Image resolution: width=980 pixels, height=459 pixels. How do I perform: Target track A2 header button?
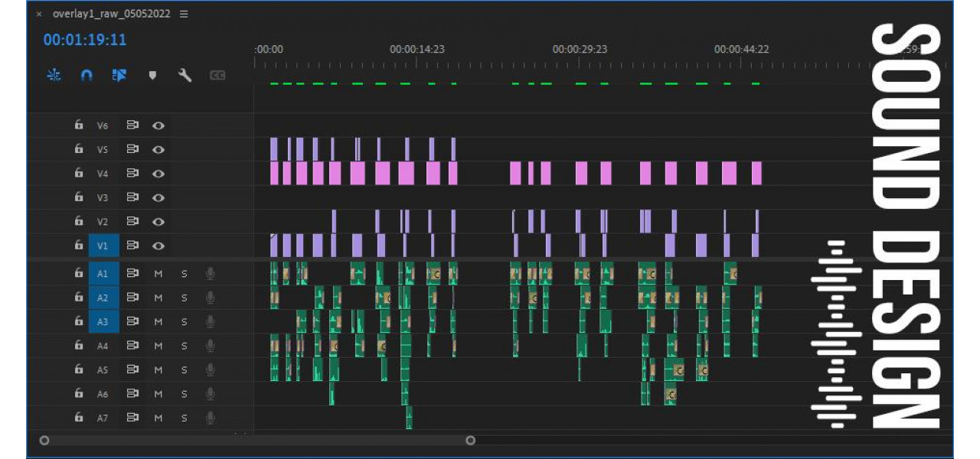click(103, 298)
